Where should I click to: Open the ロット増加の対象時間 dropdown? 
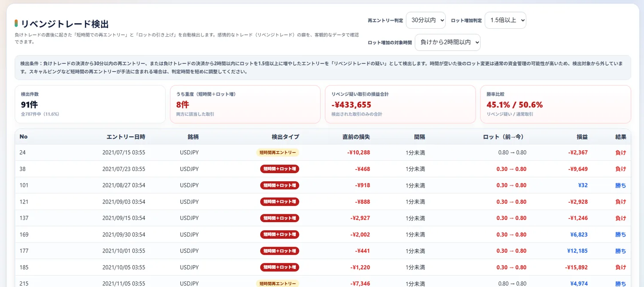pos(448,43)
